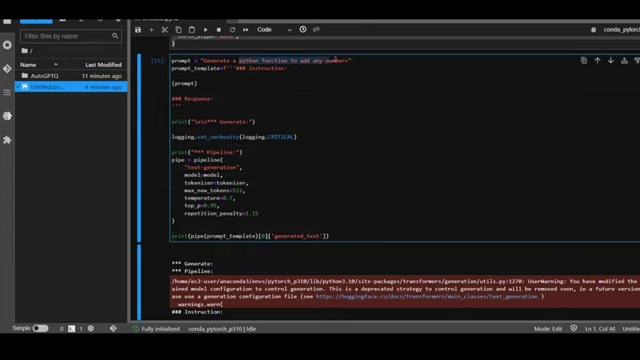Click the Ln 1, Col 46 cursor position

[x=600, y=329]
